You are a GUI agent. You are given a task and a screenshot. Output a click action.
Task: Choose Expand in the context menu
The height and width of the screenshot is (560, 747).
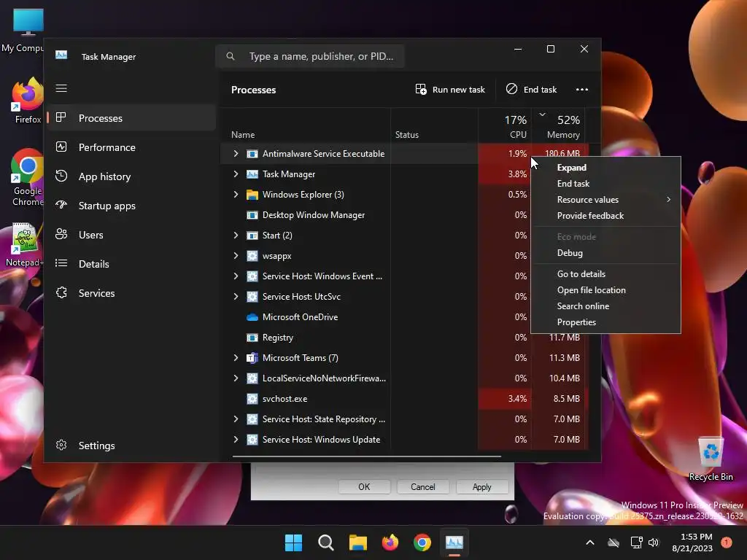(605, 168)
